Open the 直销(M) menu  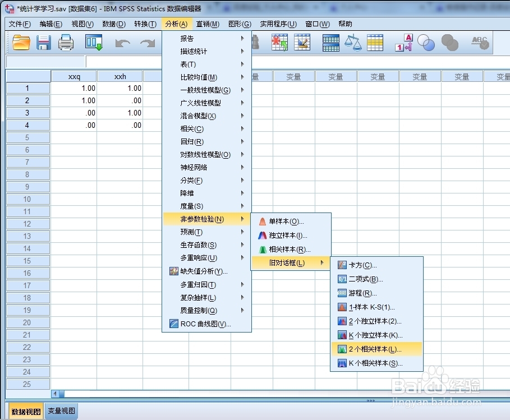208,24
